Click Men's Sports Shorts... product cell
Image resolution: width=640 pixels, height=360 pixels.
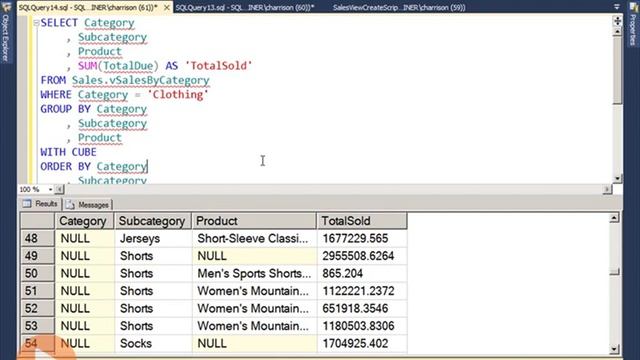tap(254, 273)
